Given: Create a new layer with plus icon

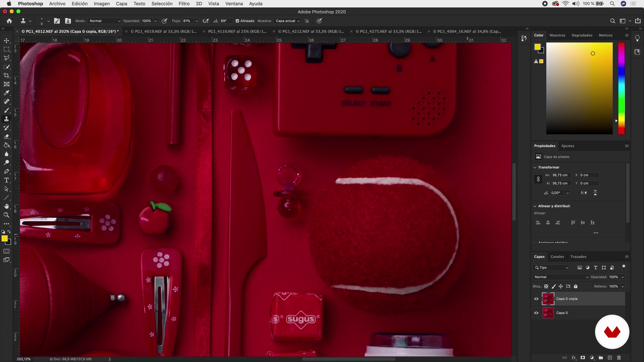Looking at the screenshot, I should pyautogui.click(x=610, y=358).
